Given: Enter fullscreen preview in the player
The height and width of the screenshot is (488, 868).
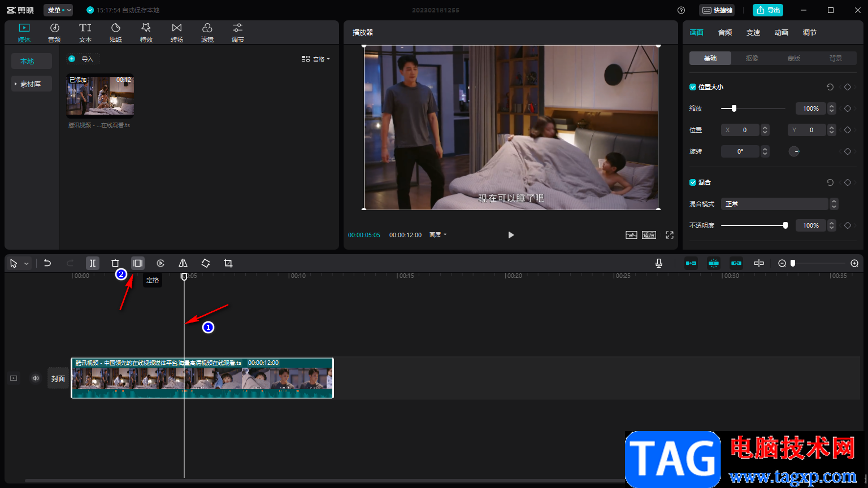Looking at the screenshot, I should [x=670, y=235].
